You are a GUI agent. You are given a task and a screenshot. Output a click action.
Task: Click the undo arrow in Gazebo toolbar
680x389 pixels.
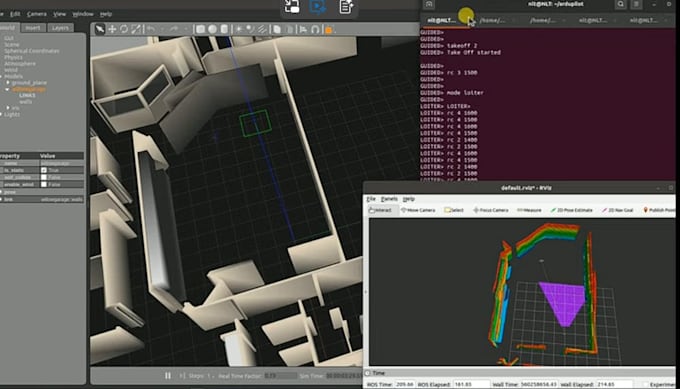point(151,29)
